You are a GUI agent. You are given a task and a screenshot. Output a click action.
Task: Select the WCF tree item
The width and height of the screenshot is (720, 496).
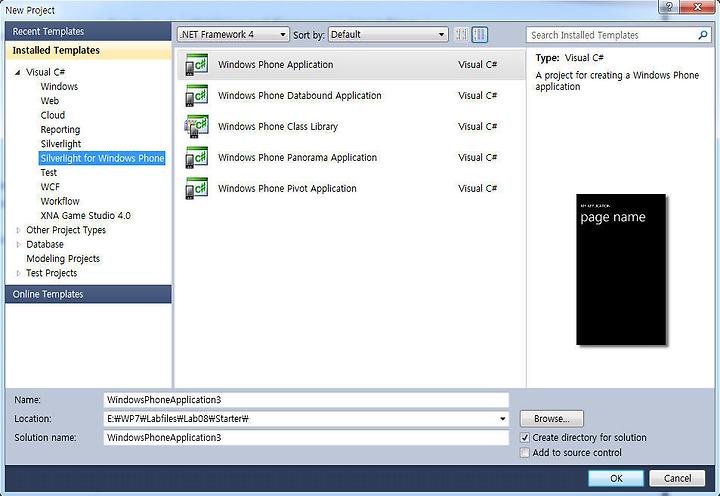pos(50,187)
